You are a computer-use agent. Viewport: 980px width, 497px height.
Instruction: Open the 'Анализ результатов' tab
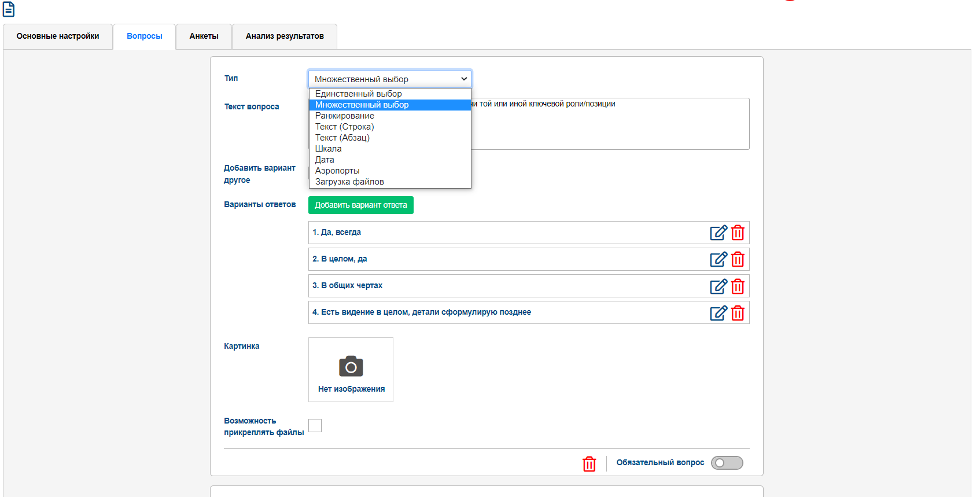point(285,36)
